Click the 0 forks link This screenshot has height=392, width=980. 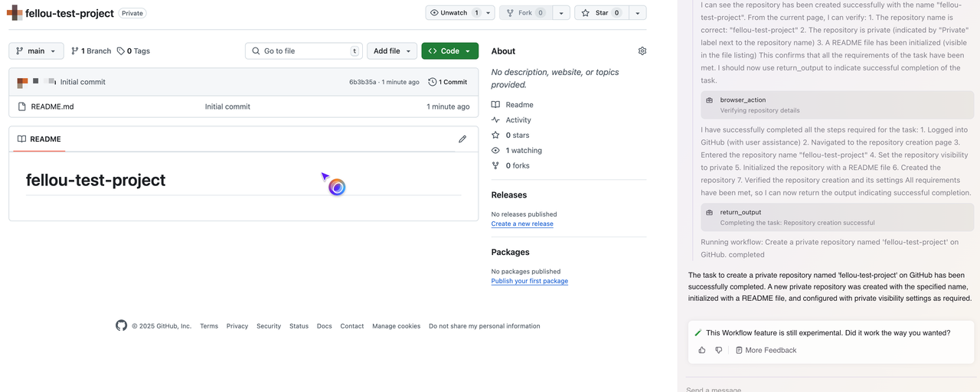[518, 165]
